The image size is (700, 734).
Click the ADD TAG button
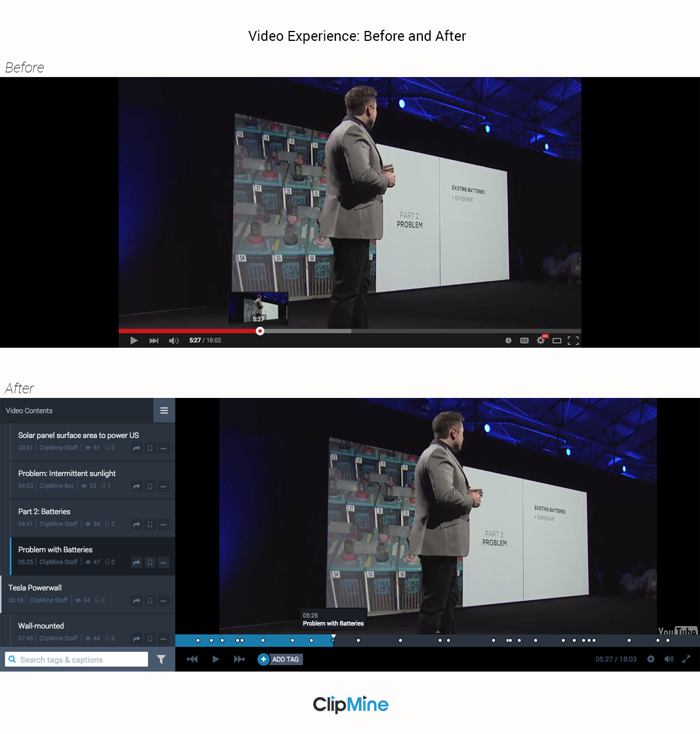[280, 659]
